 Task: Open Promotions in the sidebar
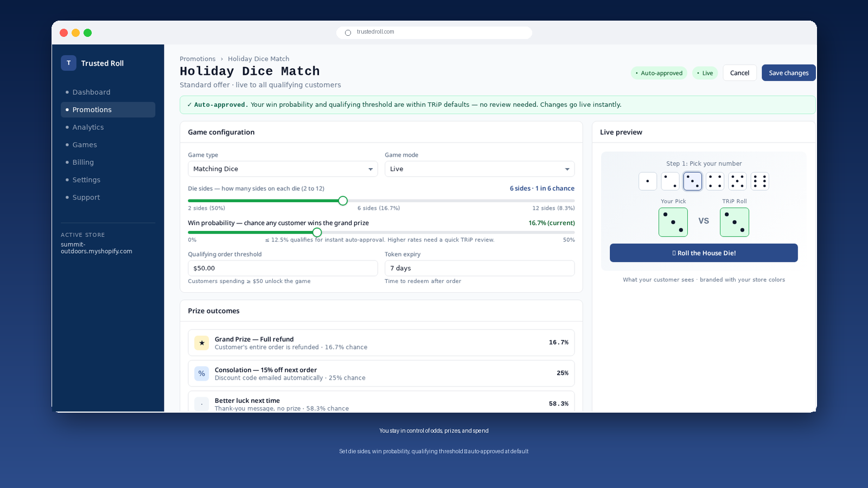(x=108, y=110)
